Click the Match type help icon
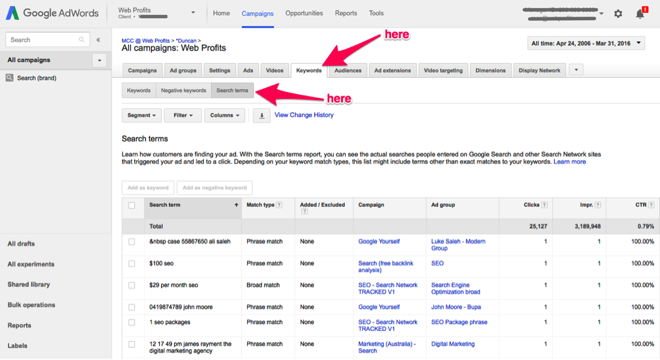Image resolution: width=660 pixels, height=360 pixels. click(279, 205)
